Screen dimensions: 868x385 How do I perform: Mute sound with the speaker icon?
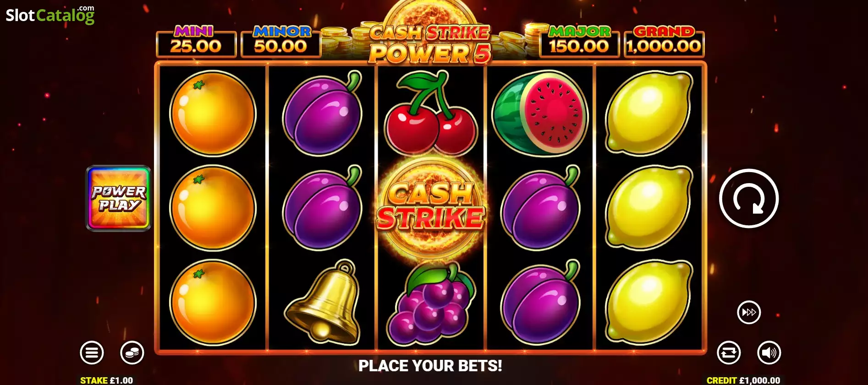tap(769, 352)
